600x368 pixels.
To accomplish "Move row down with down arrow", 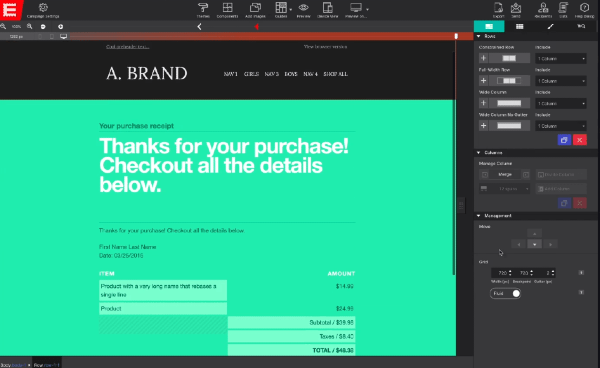I will coord(535,244).
